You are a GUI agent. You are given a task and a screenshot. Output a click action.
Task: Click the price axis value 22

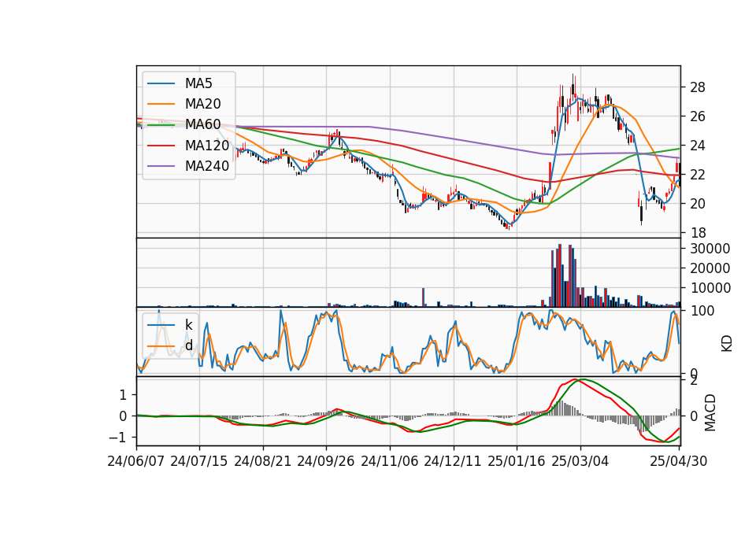pos(698,175)
